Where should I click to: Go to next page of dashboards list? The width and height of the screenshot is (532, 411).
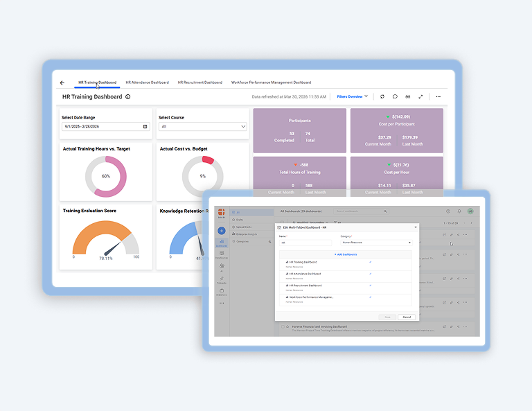(x=471, y=223)
